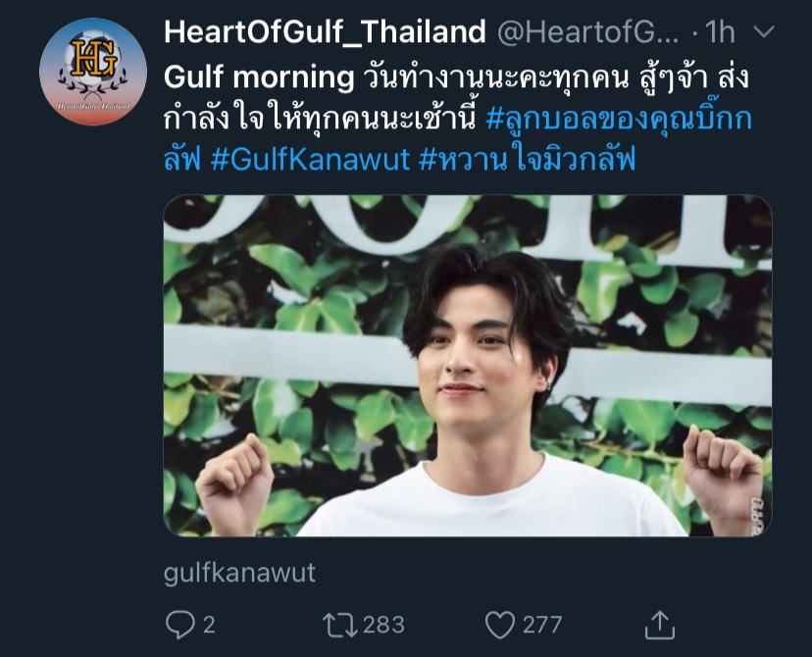Tap the reply speech bubble icon
The height and width of the screenshot is (657, 812).
click(180, 625)
